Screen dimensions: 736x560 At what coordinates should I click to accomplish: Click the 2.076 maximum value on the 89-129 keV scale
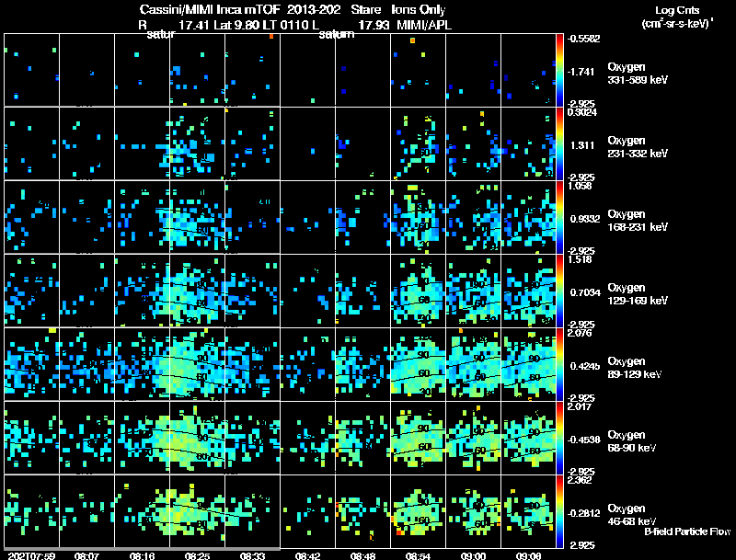[x=580, y=333]
